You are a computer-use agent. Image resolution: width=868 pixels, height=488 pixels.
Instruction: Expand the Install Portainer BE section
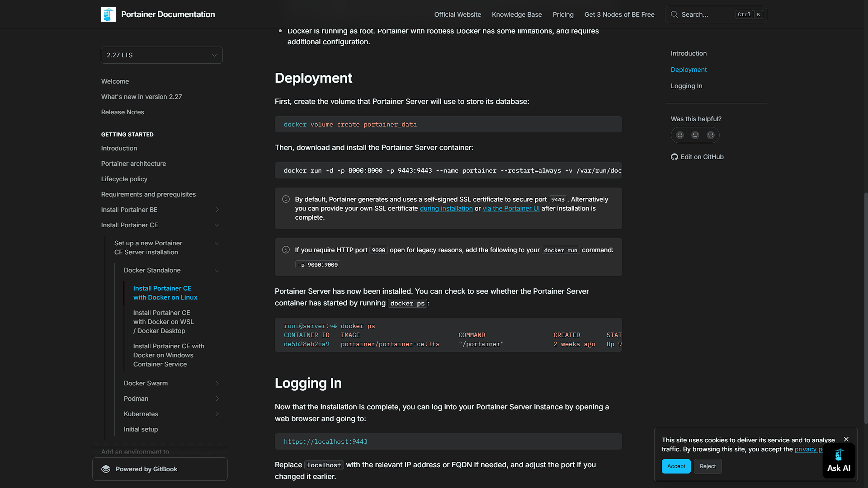click(x=217, y=210)
